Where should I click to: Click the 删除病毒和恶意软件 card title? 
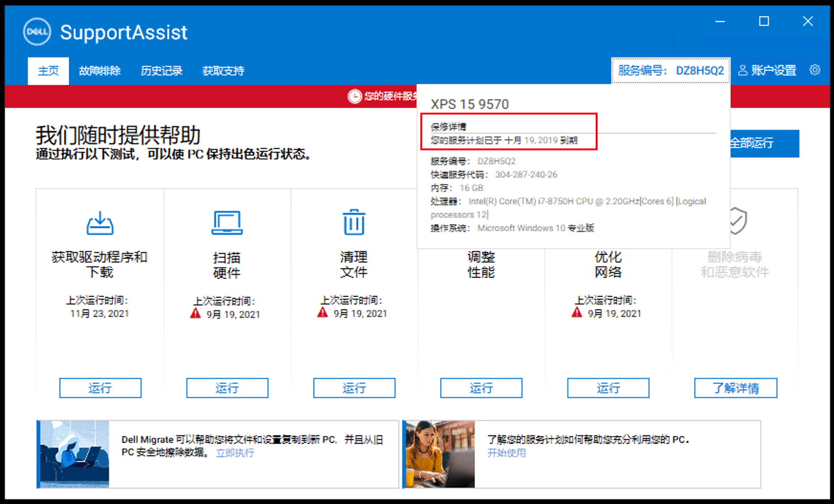[735, 264]
